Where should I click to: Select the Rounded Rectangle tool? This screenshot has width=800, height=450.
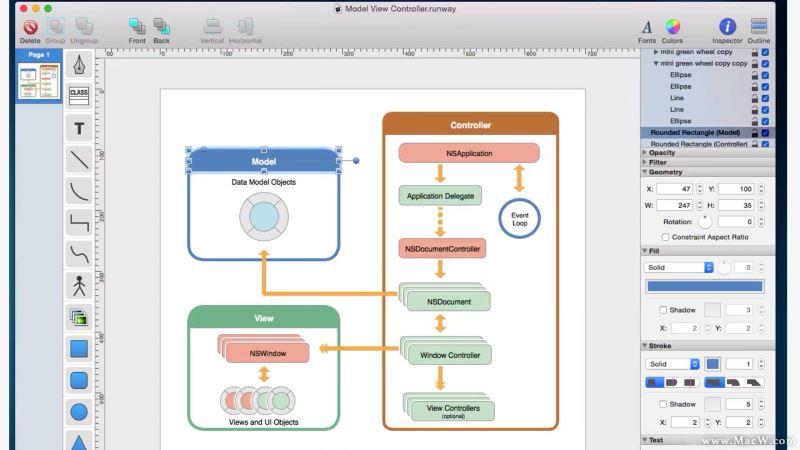79,381
